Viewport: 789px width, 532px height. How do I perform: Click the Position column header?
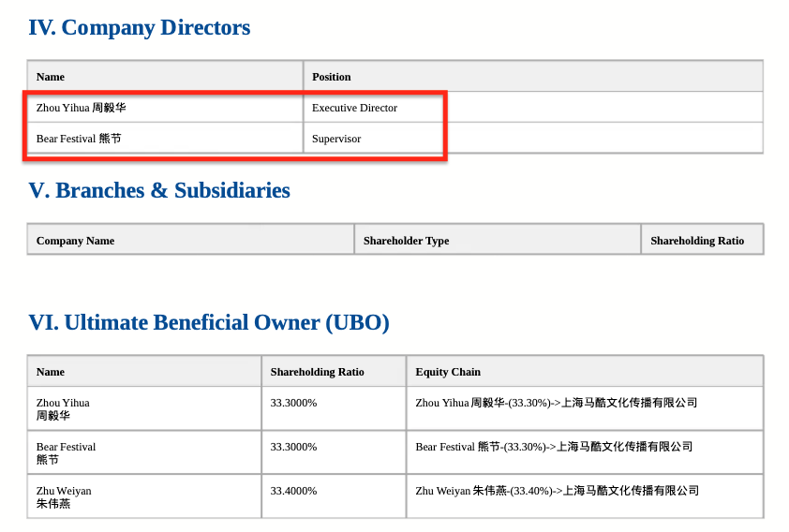tap(332, 77)
